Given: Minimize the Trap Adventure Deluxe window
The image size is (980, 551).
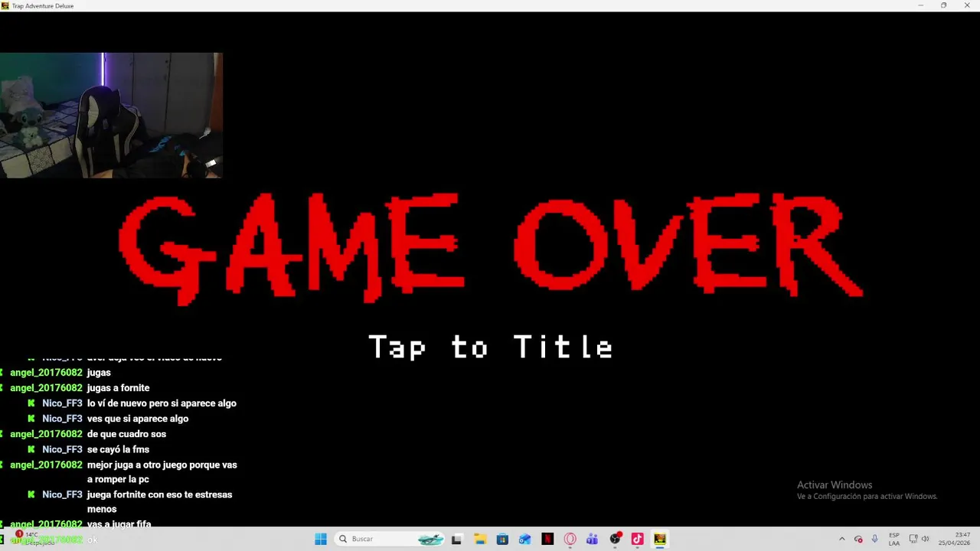Looking at the screenshot, I should pos(921,5).
